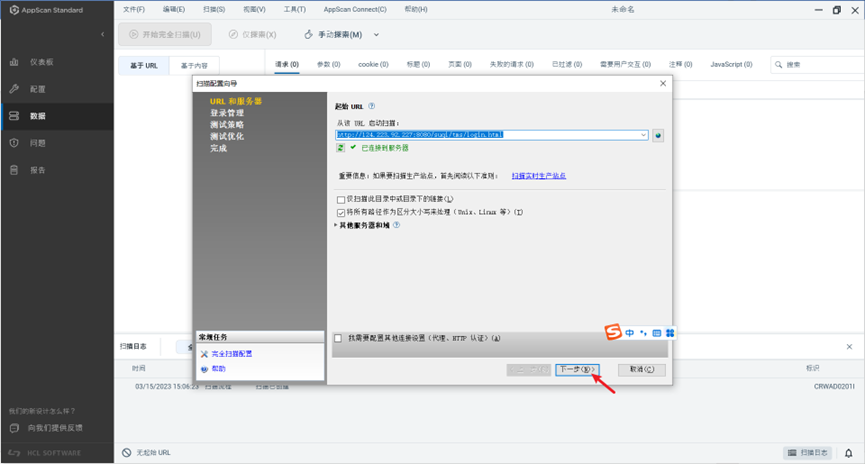Collapse the left sidebar with the chevron
Image resolution: width=865 pixels, height=464 pixels.
click(x=103, y=34)
